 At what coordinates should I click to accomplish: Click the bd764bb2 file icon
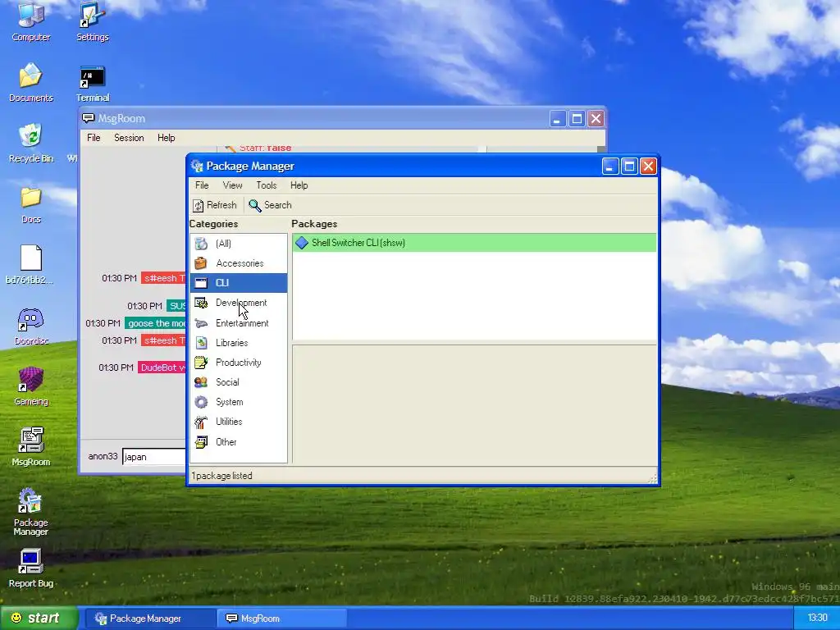tap(30, 265)
